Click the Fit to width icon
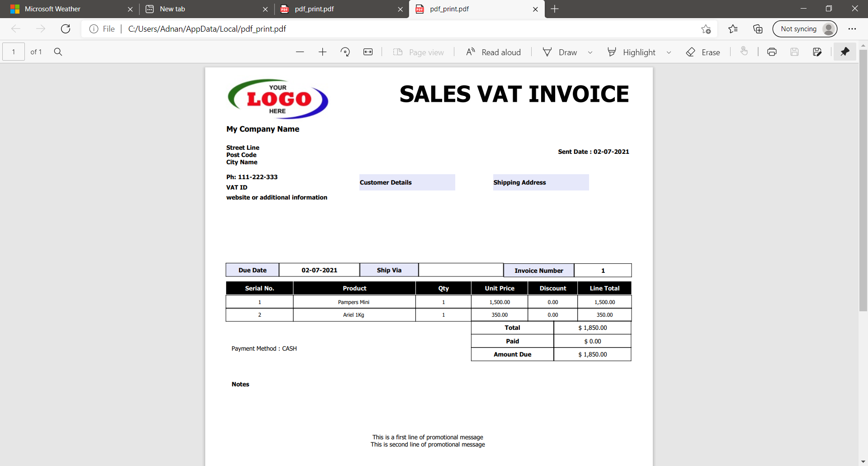The width and height of the screenshot is (868, 466). (x=368, y=52)
